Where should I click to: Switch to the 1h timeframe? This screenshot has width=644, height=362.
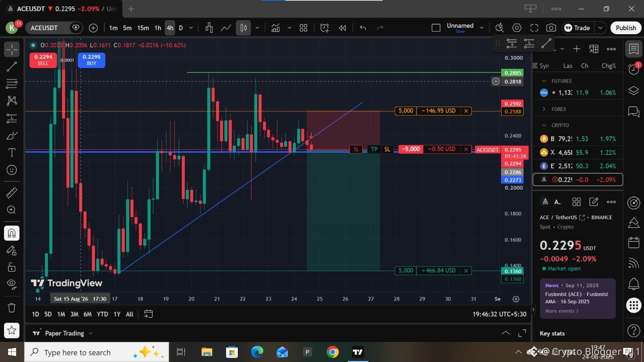point(158,28)
